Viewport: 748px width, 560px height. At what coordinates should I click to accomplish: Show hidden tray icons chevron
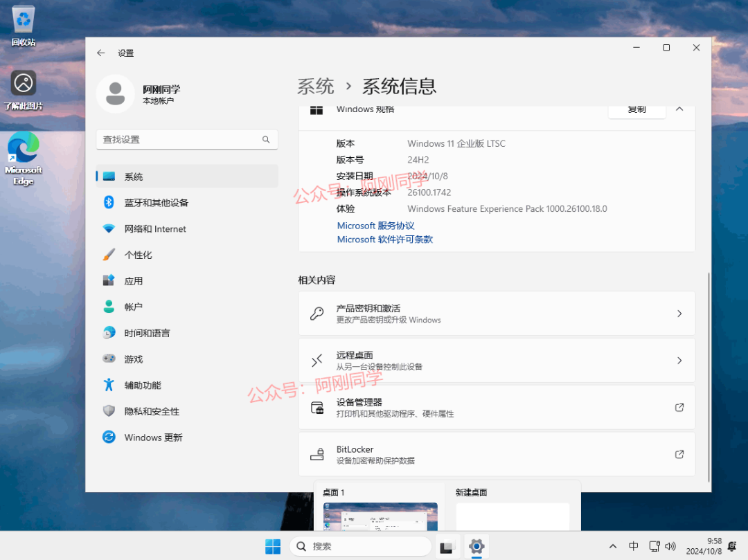coord(613,546)
